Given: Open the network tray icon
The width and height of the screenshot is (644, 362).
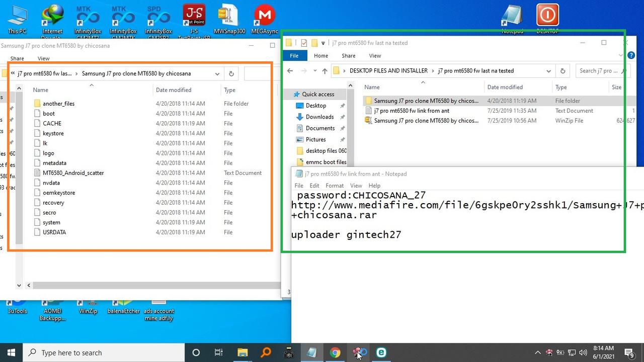Looking at the screenshot, I should click(x=572, y=352).
